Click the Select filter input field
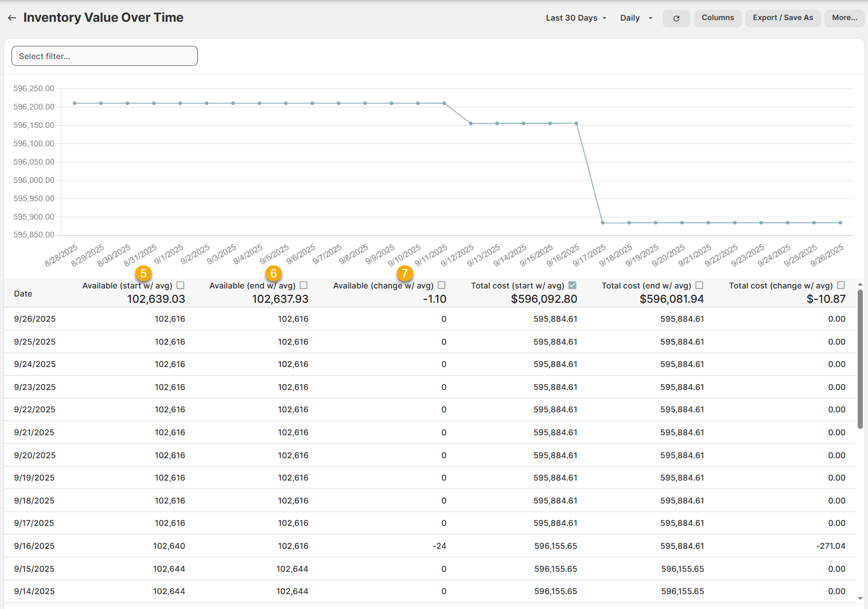 104,56
